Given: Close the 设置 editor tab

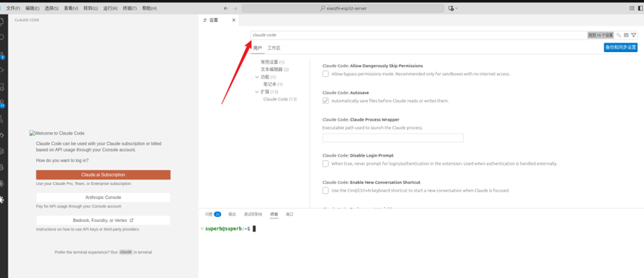Looking at the screenshot, I should (x=234, y=20).
